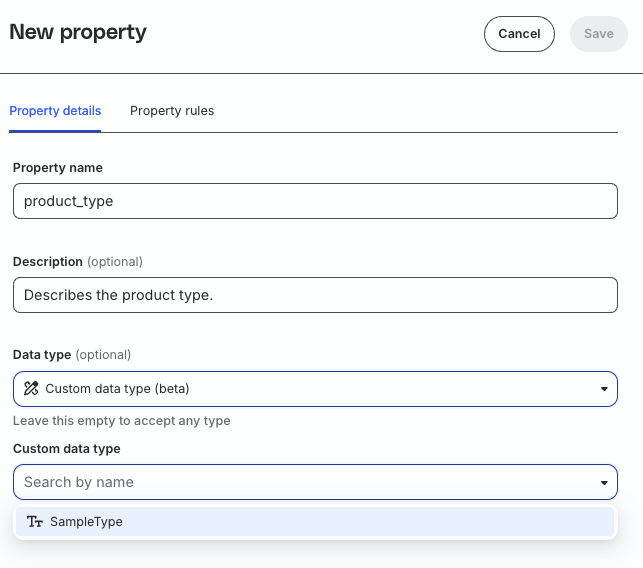The image size is (643, 568).
Task: Click the Leave this empty hint text
Action: pos(122,421)
